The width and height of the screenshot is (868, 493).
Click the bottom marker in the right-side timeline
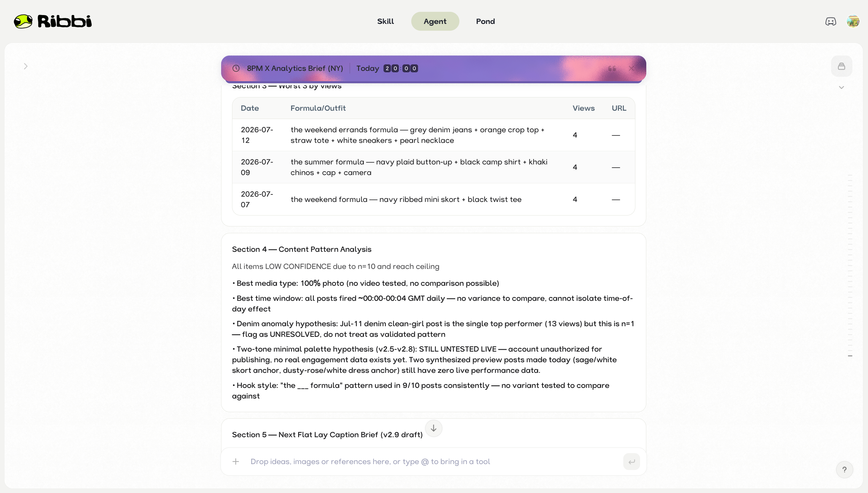pos(850,356)
